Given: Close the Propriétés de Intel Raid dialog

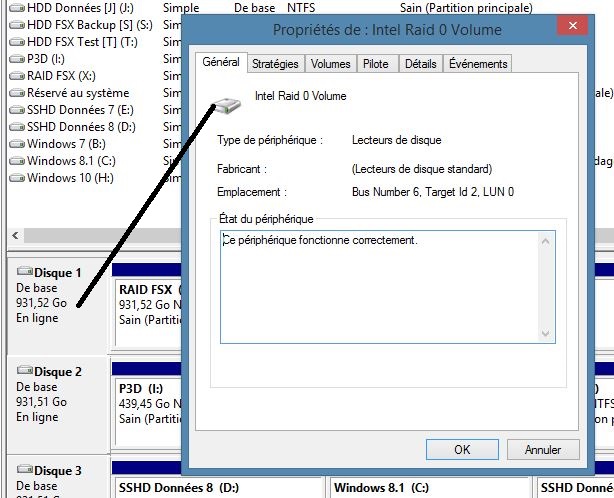Looking at the screenshot, I should (573, 26).
